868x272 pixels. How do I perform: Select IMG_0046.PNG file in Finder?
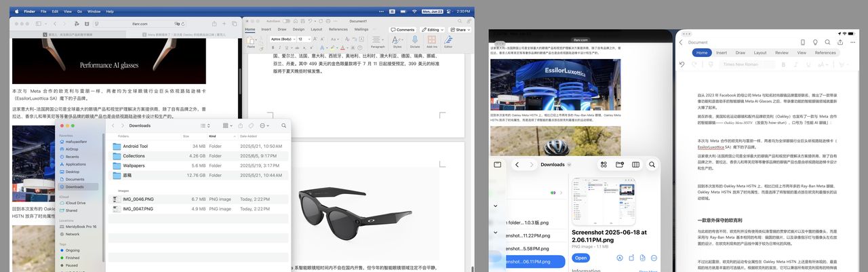199,199
